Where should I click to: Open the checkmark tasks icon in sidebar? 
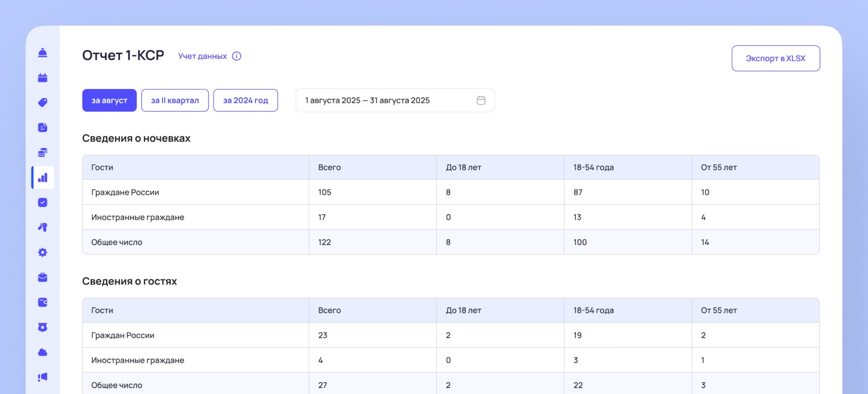42,203
